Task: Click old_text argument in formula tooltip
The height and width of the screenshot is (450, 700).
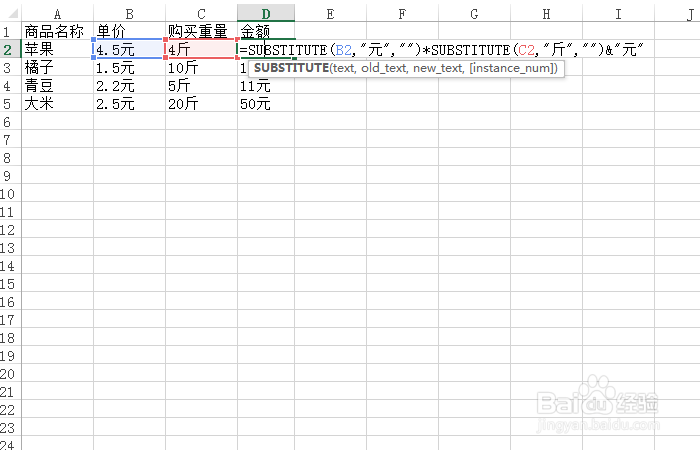Action: click(x=384, y=68)
